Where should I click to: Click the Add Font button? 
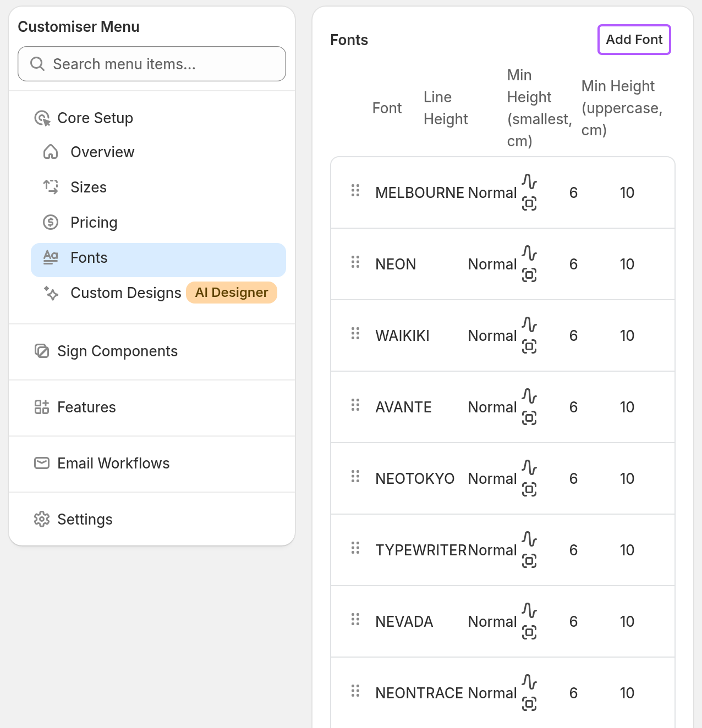click(634, 40)
